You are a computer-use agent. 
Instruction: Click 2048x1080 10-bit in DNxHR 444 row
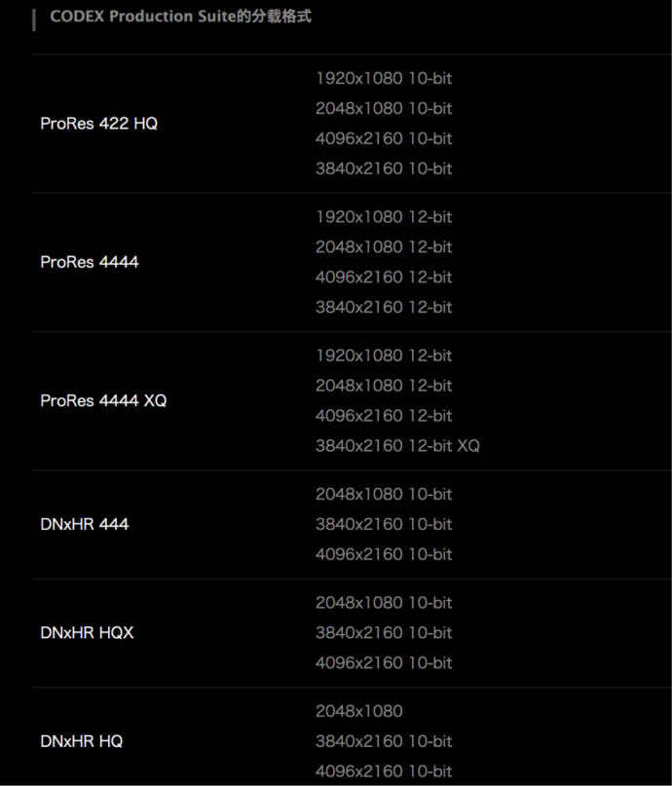384,494
